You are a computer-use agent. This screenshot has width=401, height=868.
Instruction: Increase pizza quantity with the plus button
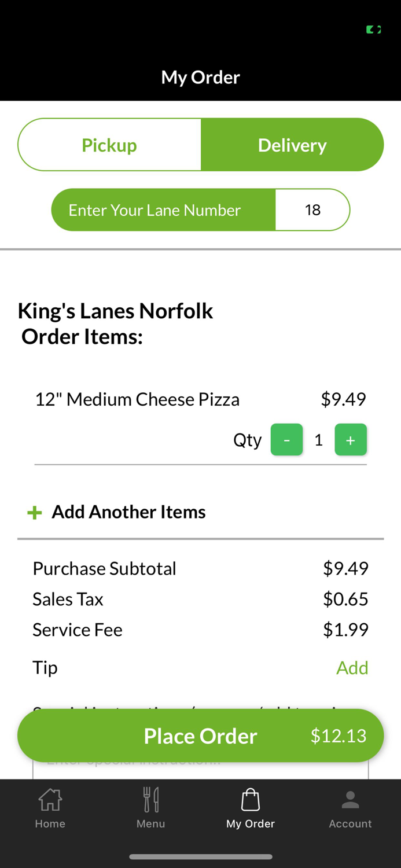[351, 440]
